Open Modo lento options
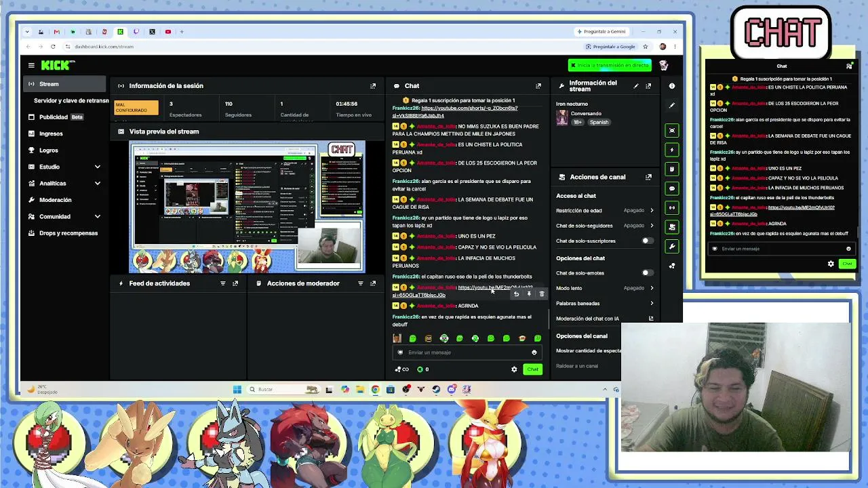 pyautogui.click(x=605, y=288)
